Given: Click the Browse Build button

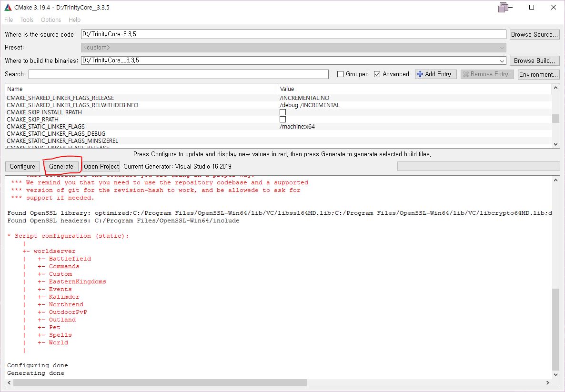Looking at the screenshot, I should pyautogui.click(x=535, y=61).
